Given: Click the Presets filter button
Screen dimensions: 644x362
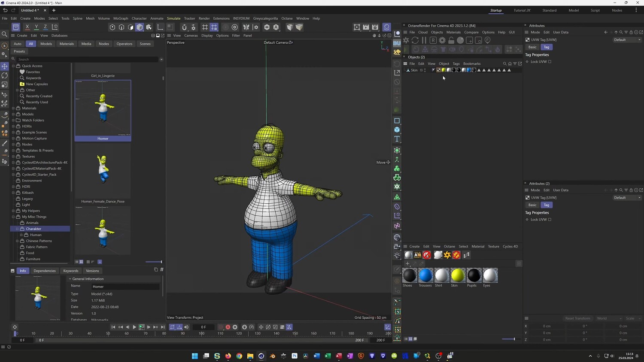Looking at the screenshot, I should point(19,51).
